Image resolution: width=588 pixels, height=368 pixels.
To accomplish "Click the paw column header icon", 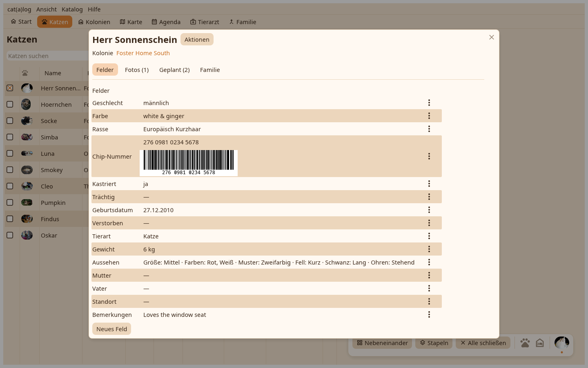I will click(x=25, y=73).
